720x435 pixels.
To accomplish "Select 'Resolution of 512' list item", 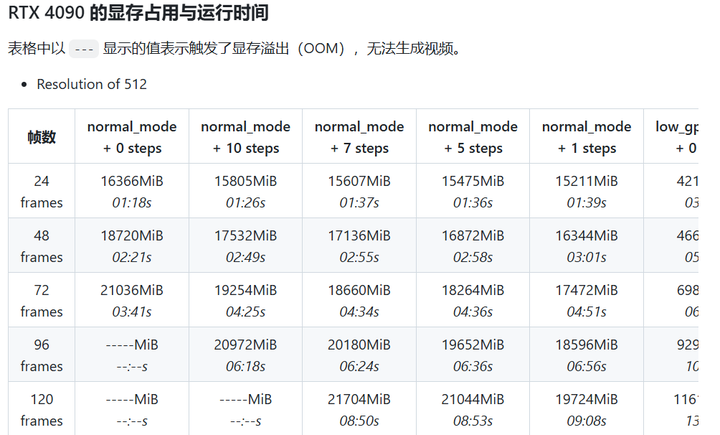I will tap(92, 84).
